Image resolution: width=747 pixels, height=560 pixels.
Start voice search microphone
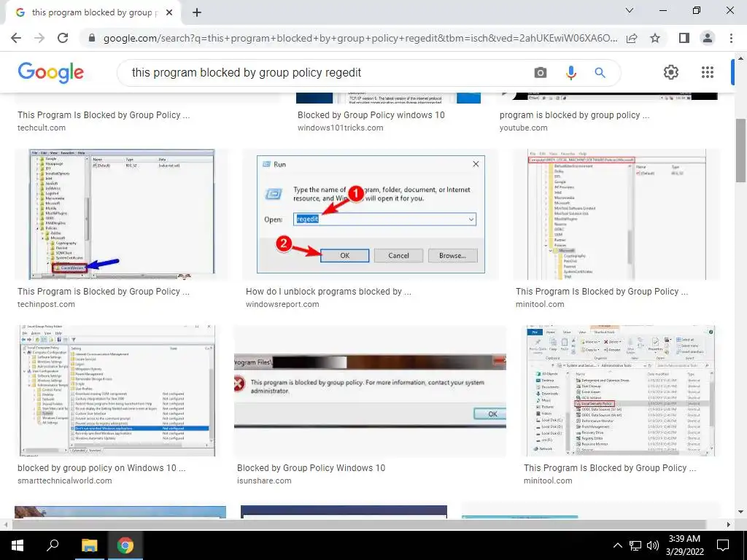click(x=570, y=72)
